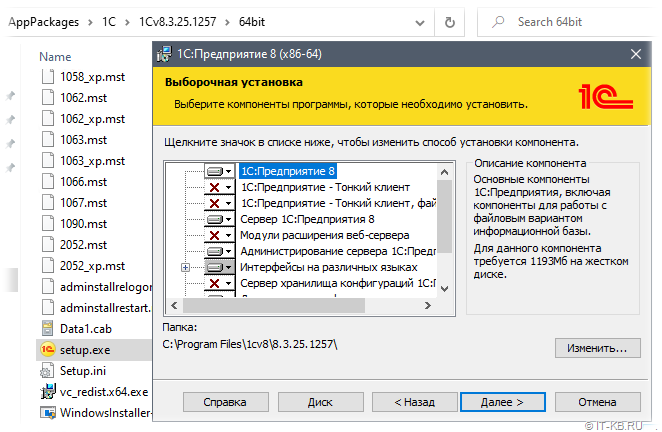Image resolution: width=662 pixels, height=432 pixels.
Task: Select file icon of 1058_xp.mst
Action: click(x=48, y=76)
